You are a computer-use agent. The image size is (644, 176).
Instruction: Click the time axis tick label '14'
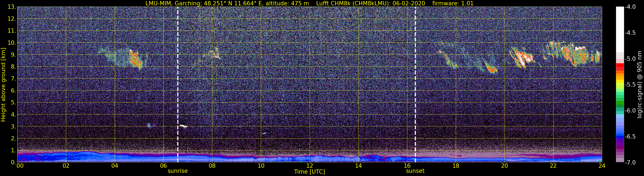358,166
